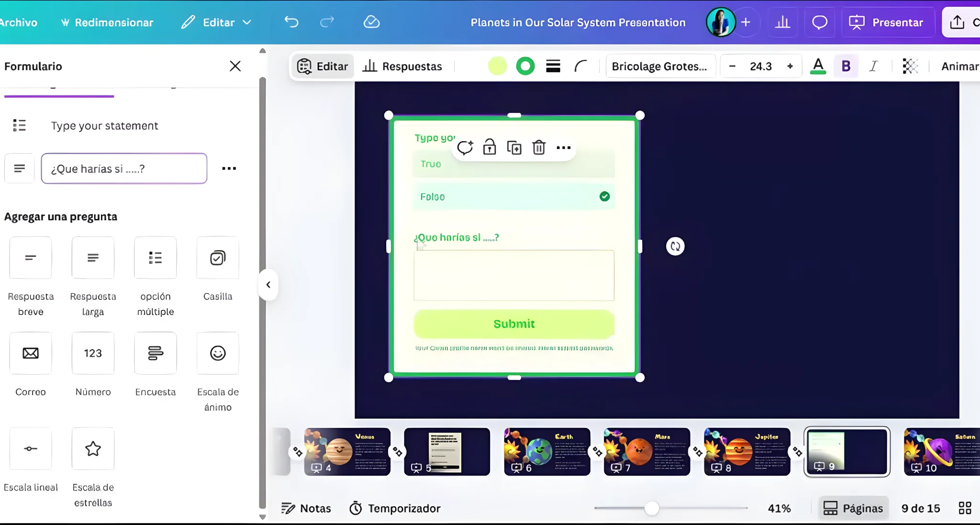Toggle italic text formatting
The image size is (980, 525).
point(873,66)
